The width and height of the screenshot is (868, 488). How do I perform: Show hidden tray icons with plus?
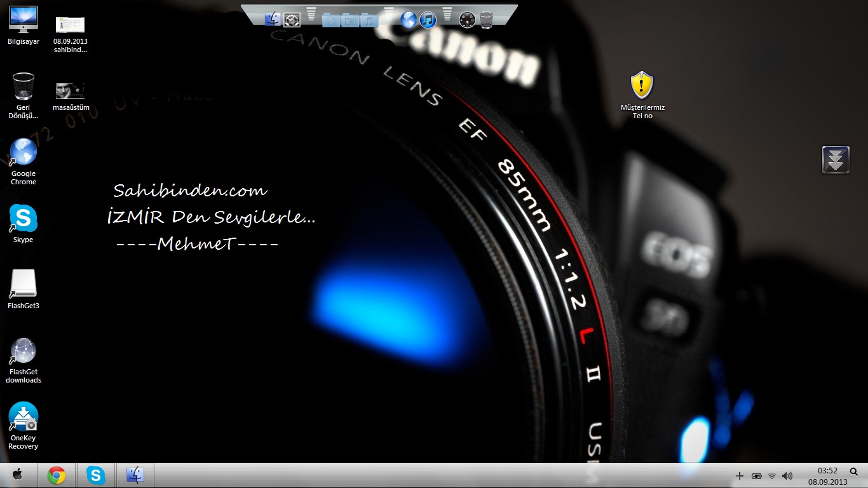[x=740, y=476]
